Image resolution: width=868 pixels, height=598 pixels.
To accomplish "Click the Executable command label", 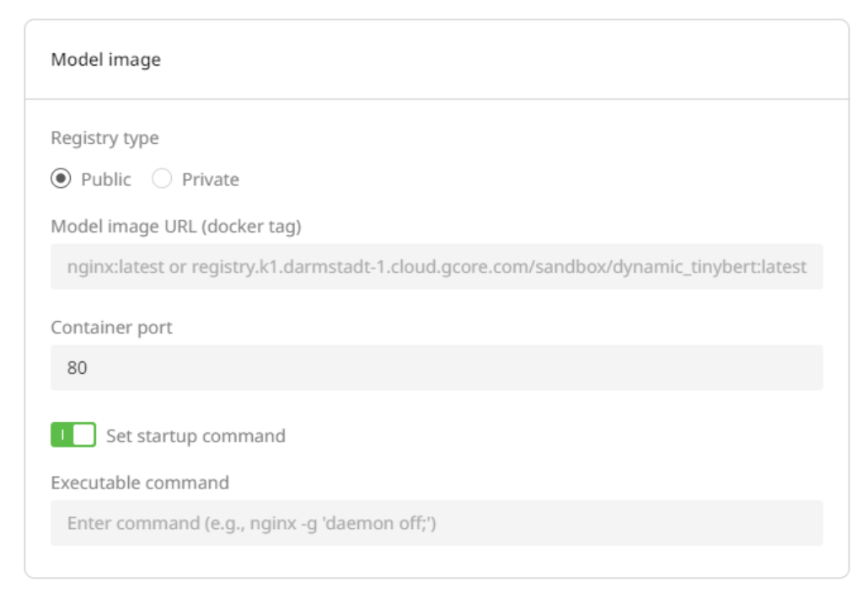I will [140, 483].
